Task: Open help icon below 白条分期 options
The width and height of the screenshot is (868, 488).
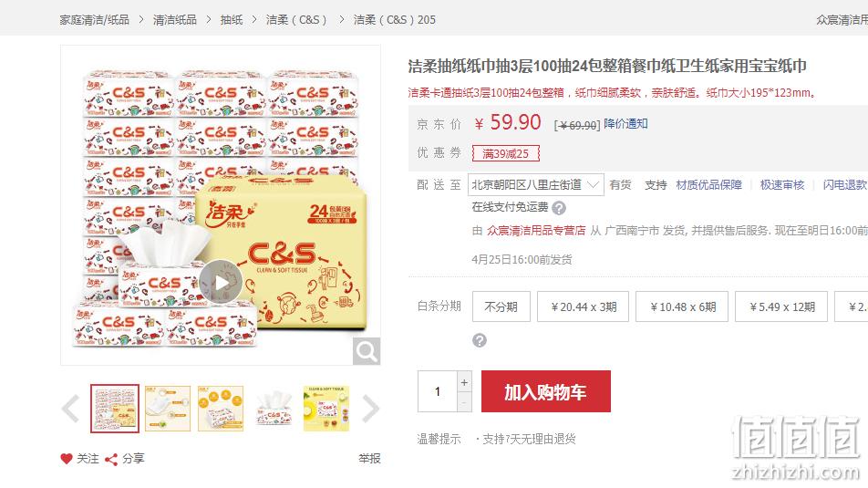Action: click(x=480, y=340)
